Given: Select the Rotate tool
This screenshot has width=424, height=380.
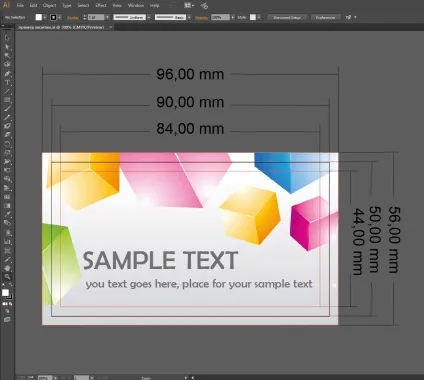Looking at the screenshot, I should 7,144.
